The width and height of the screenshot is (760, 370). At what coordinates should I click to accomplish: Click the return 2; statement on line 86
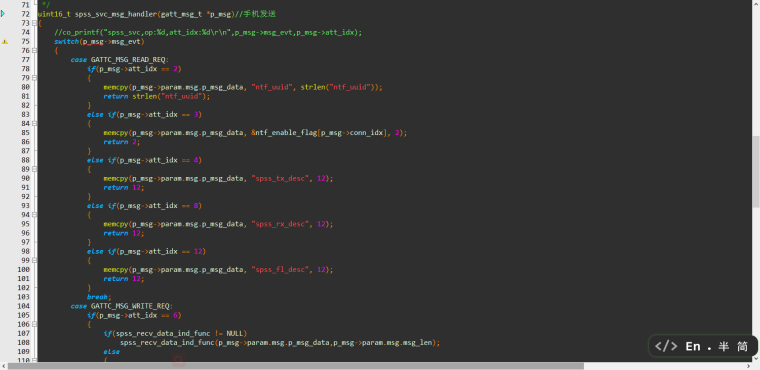pos(122,142)
